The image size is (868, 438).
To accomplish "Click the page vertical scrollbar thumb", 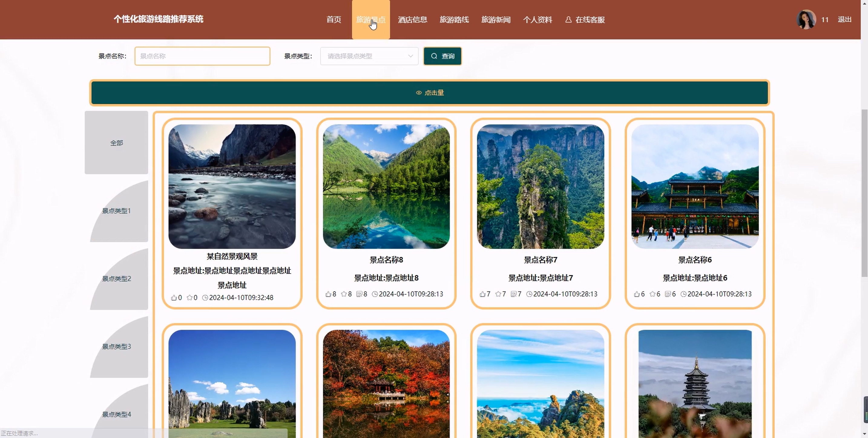I will [864, 193].
